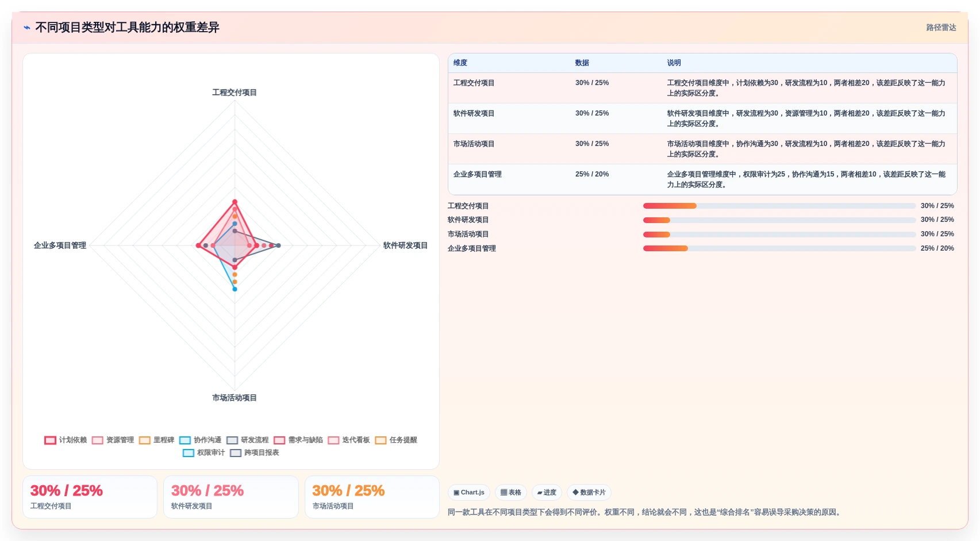Click description starting 工程交付项目维度中

click(806, 88)
